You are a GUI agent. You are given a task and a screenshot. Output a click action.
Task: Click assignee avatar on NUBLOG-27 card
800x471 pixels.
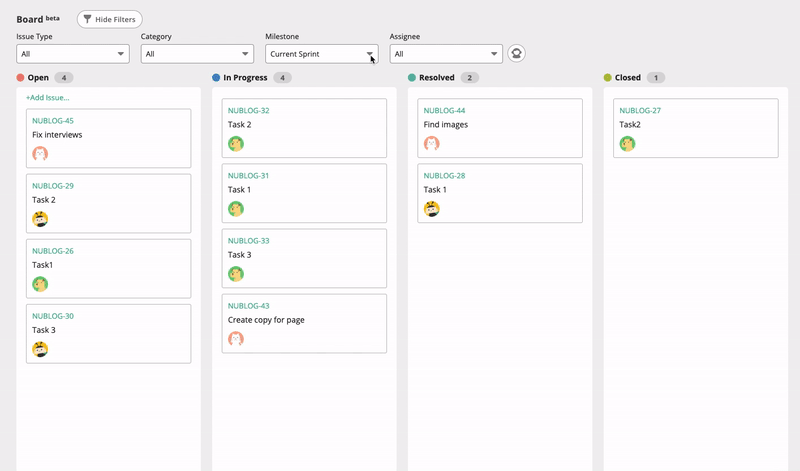pyautogui.click(x=628, y=143)
